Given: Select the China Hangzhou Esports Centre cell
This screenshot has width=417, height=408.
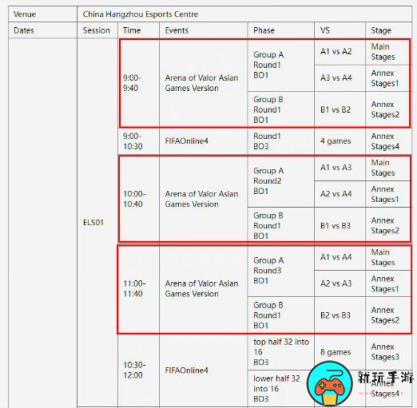Looking at the screenshot, I should 245,14.
